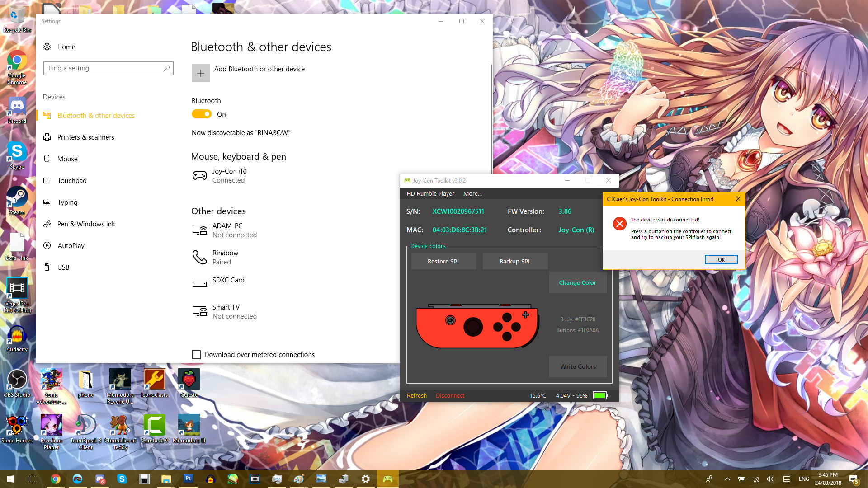The height and width of the screenshot is (488, 868).
Task: Show hidden system tray icons
Action: click(x=727, y=479)
